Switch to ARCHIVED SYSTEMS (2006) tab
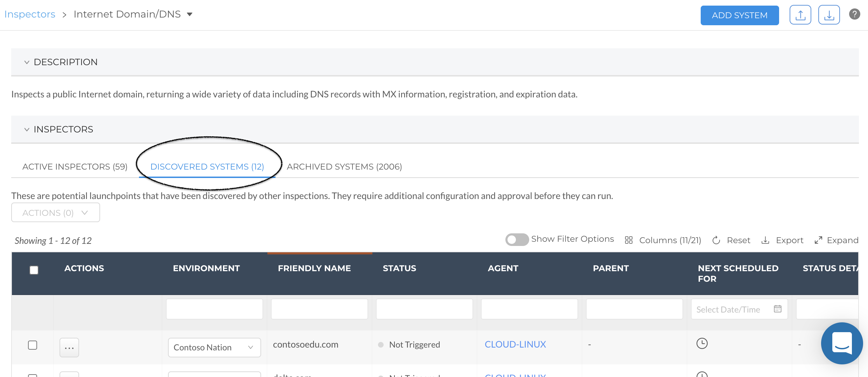Image resolution: width=868 pixels, height=377 pixels. coord(344,166)
